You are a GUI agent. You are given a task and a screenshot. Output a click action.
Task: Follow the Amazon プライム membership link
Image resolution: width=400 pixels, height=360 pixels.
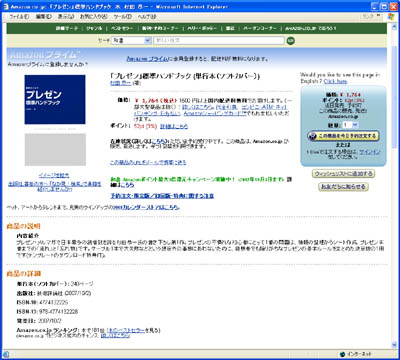point(148,59)
